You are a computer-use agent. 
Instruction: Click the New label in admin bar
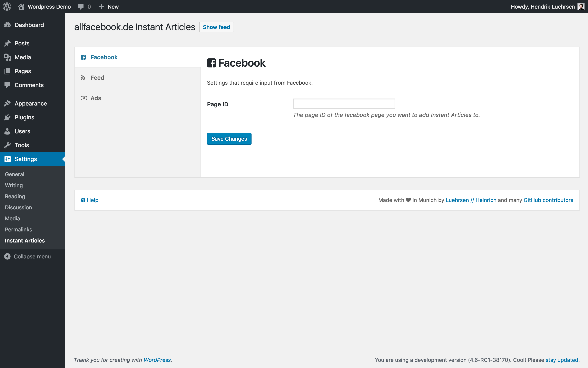[113, 7]
